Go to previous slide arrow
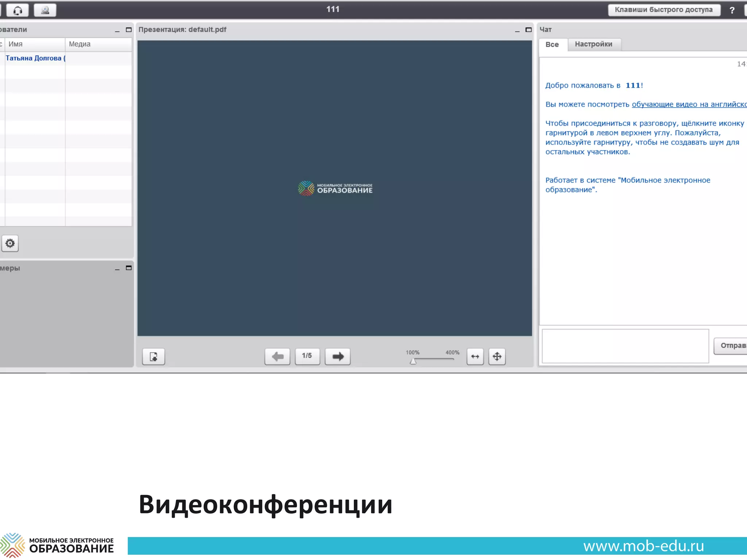This screenshot has width=747, height=560. [278, 356]
